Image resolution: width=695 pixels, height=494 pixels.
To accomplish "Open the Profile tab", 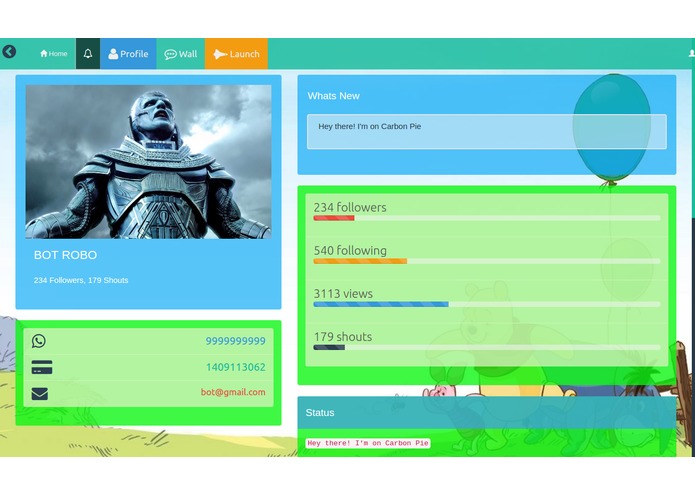I will click(128, 54).
